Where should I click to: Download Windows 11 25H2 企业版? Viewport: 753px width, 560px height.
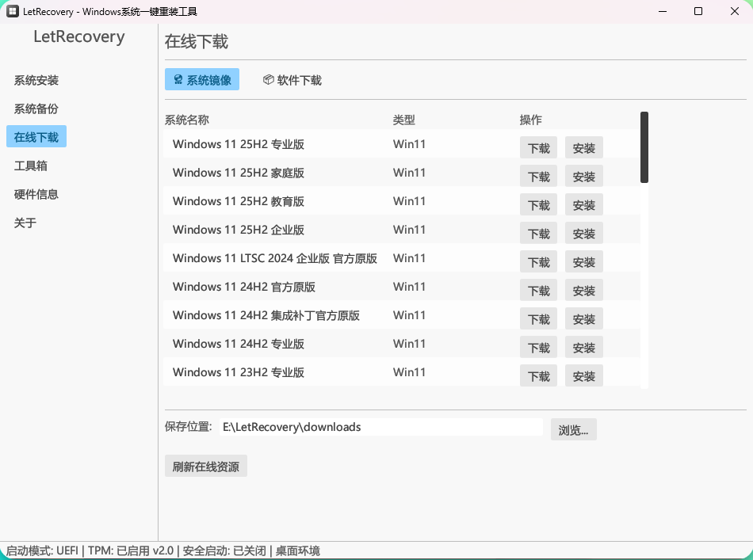(538, 233)
